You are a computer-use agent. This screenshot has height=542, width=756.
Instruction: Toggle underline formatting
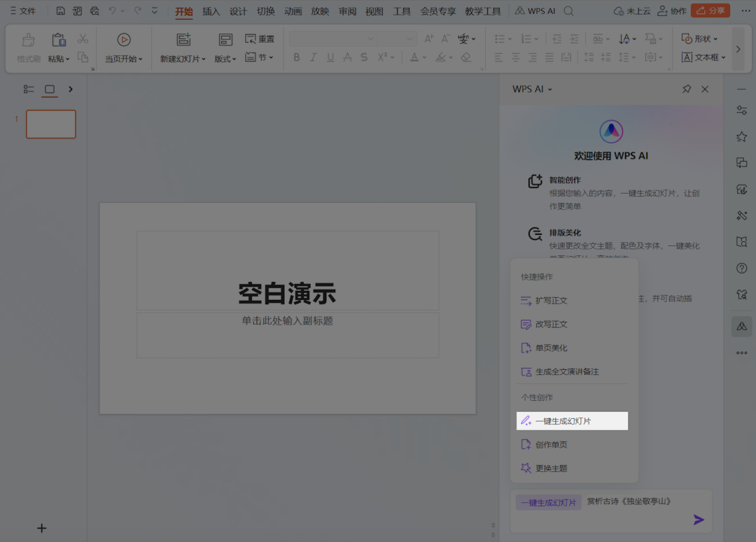pos(329,57)
